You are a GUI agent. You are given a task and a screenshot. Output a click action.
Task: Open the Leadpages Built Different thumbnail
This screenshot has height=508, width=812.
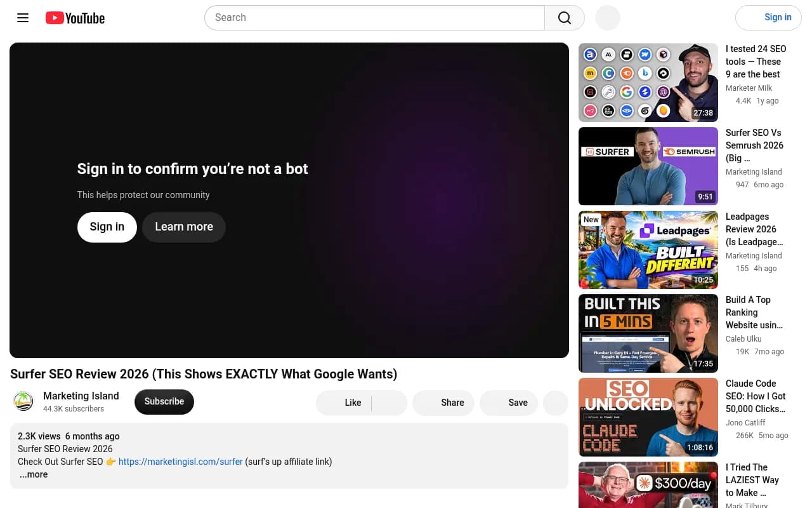pyautogui.click(x=648, y=250)
